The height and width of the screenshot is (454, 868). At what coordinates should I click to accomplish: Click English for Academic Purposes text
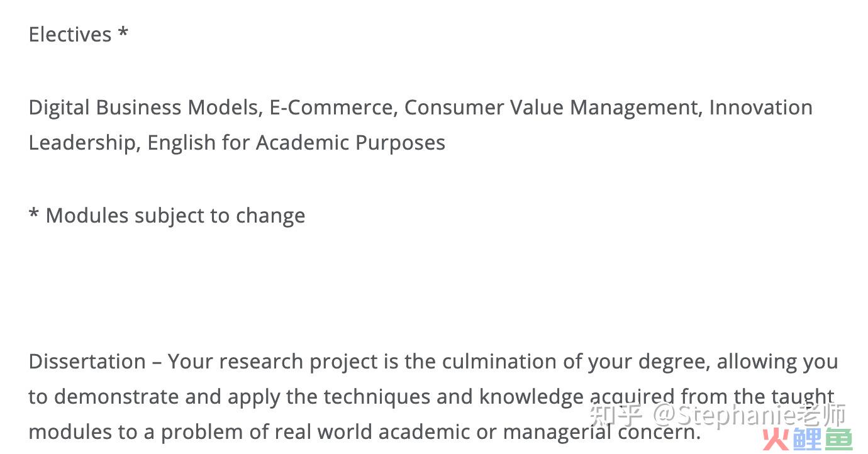(x=296, y=143)
